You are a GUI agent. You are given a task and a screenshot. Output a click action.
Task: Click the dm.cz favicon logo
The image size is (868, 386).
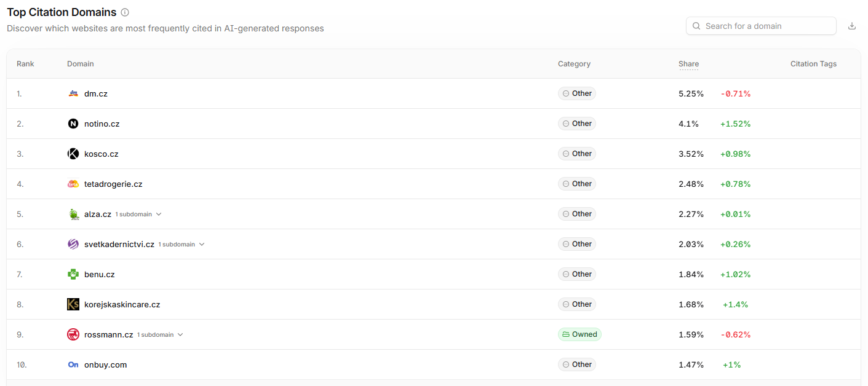(73, 93)
